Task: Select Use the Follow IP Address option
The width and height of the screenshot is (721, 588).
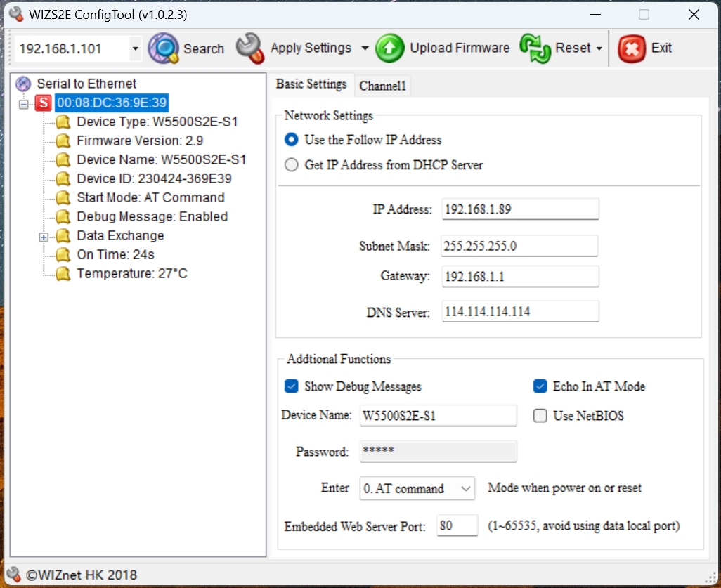Action: (x=291, y=139)
